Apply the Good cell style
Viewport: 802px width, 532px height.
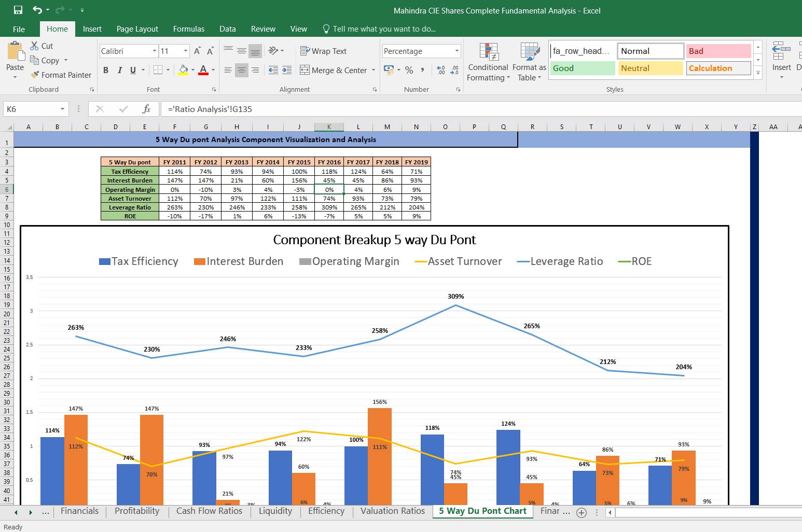[583, 68]
